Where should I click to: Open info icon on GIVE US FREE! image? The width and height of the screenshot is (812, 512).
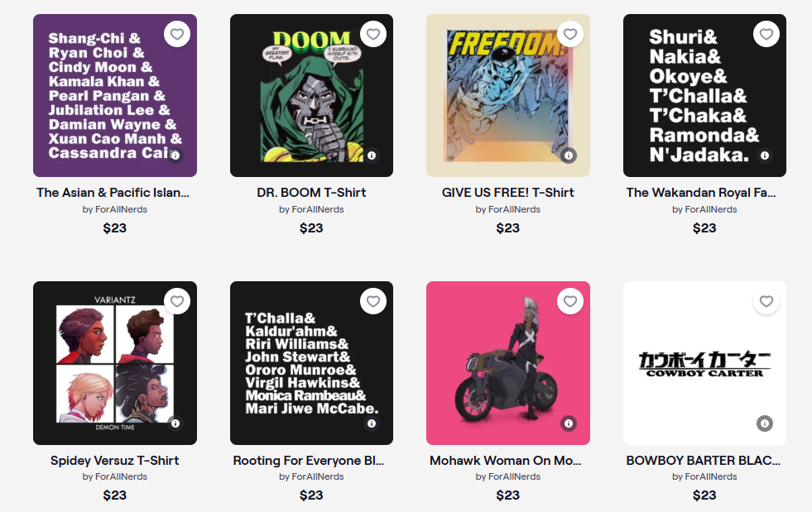click(x=569, y=156)
